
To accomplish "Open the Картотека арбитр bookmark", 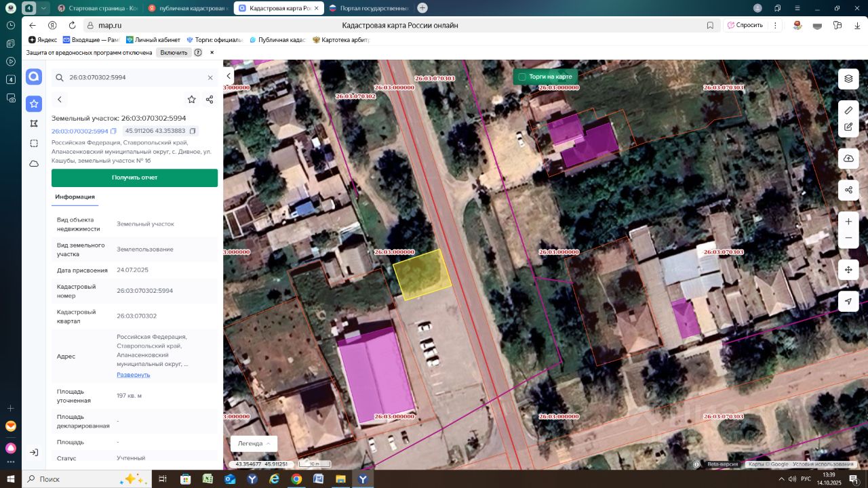I will click(340, 40).
